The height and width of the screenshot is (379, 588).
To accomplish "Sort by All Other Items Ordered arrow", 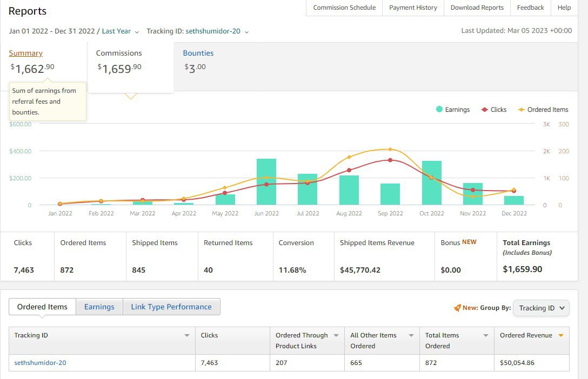I will click(411, 336).
